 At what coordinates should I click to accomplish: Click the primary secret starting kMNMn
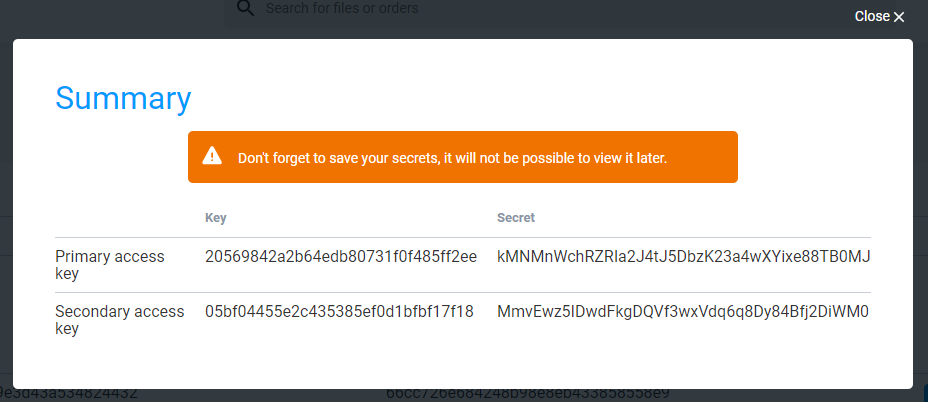[x=683, y=257]
